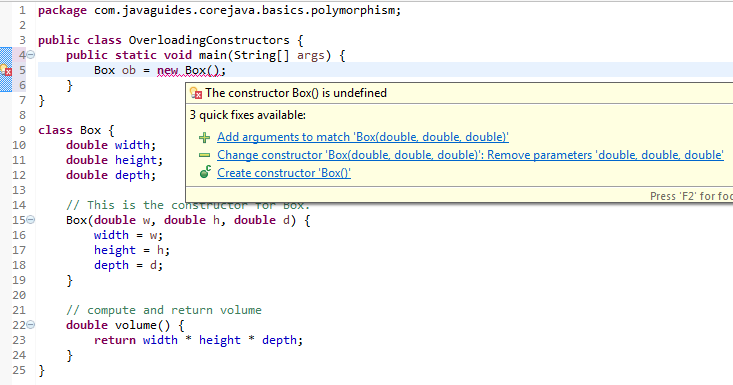Click line number 25 in the gutter

[x=19, y=371]
